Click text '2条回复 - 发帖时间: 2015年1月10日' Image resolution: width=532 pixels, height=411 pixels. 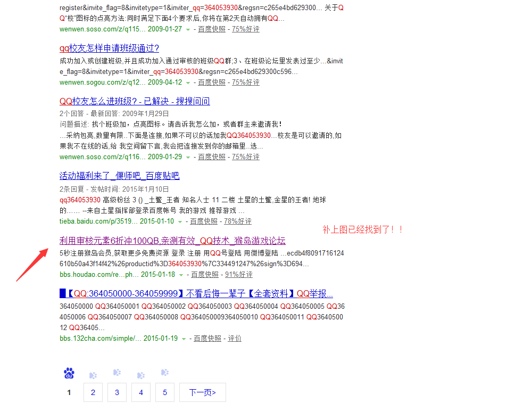tap(114, 189)
